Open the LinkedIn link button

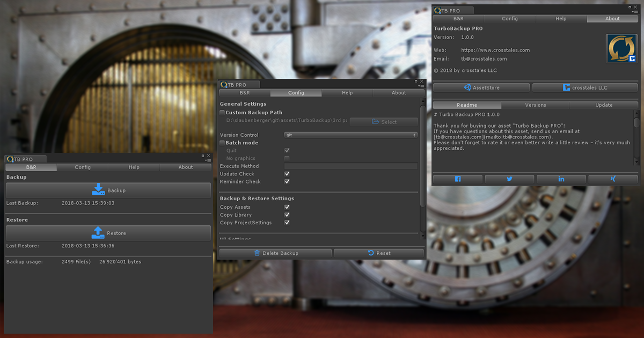[x=561, y=179]
